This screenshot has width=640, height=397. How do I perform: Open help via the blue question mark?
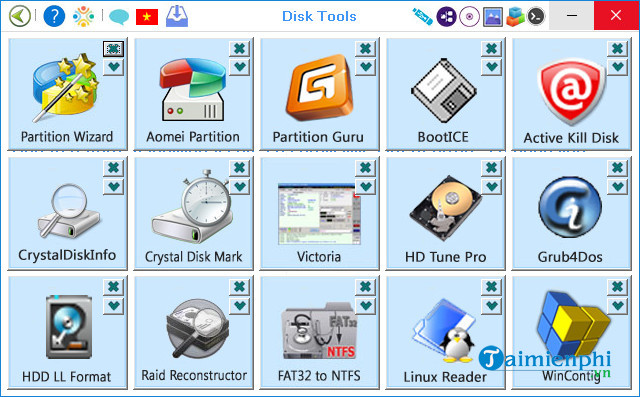[x=54, y=16]
